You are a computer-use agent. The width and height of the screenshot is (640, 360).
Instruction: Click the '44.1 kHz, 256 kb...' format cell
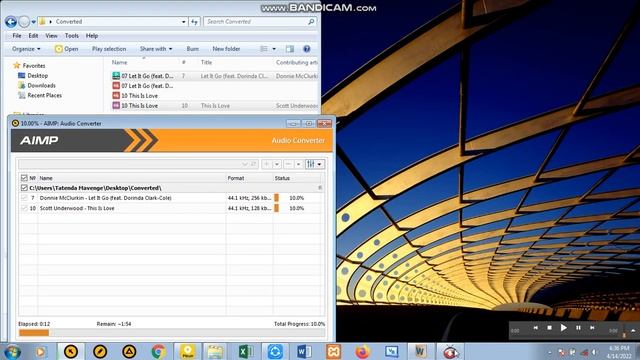click(249, 198)
